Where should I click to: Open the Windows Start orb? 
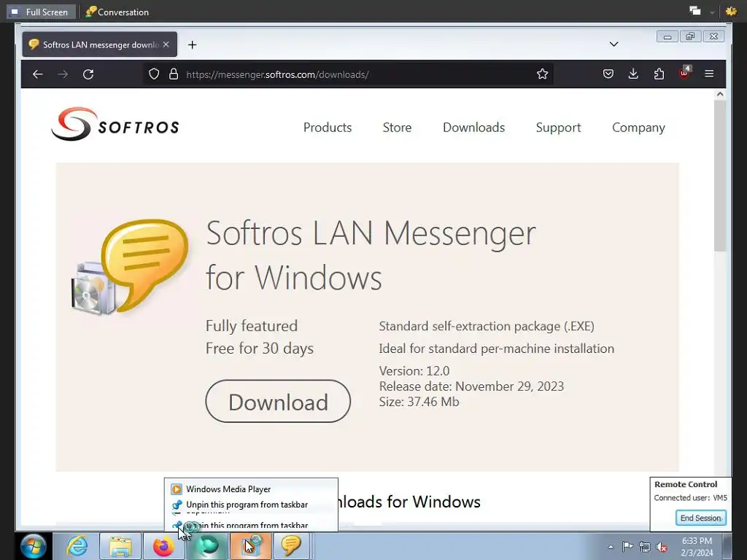(x=34, y=545)
